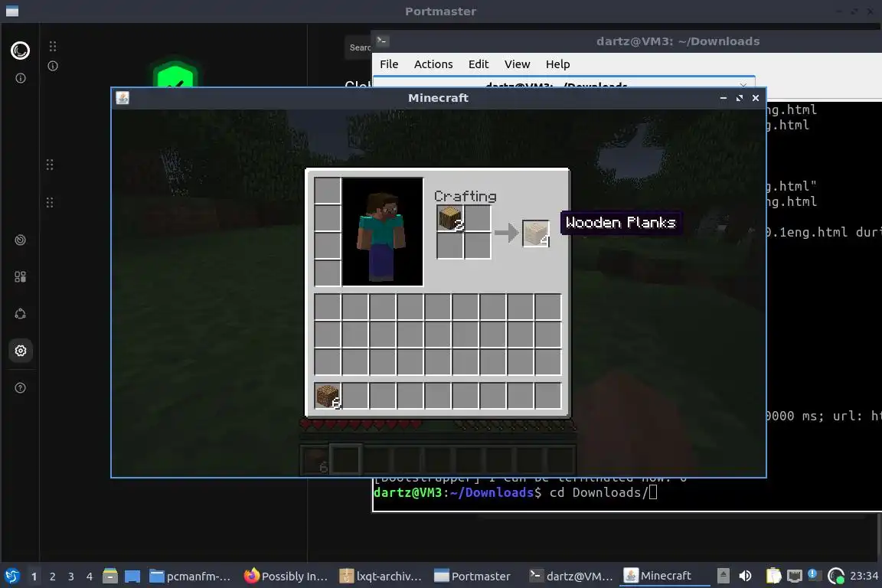Image resolution: width=882 pixels, height=588 pixels.
Task: Minimize the Minecraft window
Action: coord(724,98)
